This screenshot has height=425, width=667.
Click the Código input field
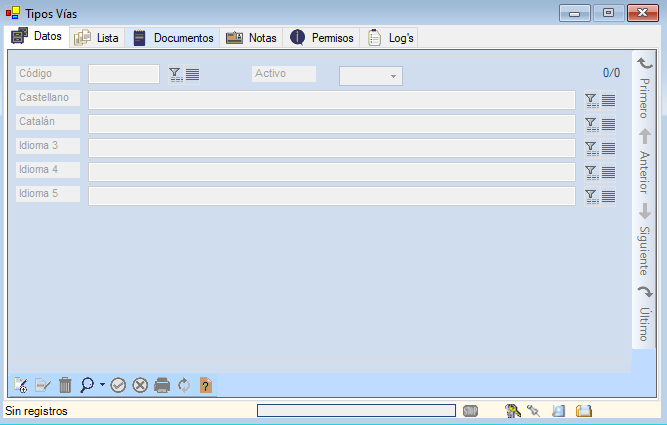click(124, 74)
